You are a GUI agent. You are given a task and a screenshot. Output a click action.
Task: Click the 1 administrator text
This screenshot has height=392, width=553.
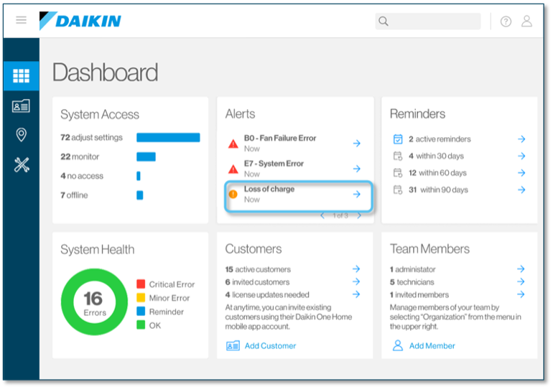point(412,269)
